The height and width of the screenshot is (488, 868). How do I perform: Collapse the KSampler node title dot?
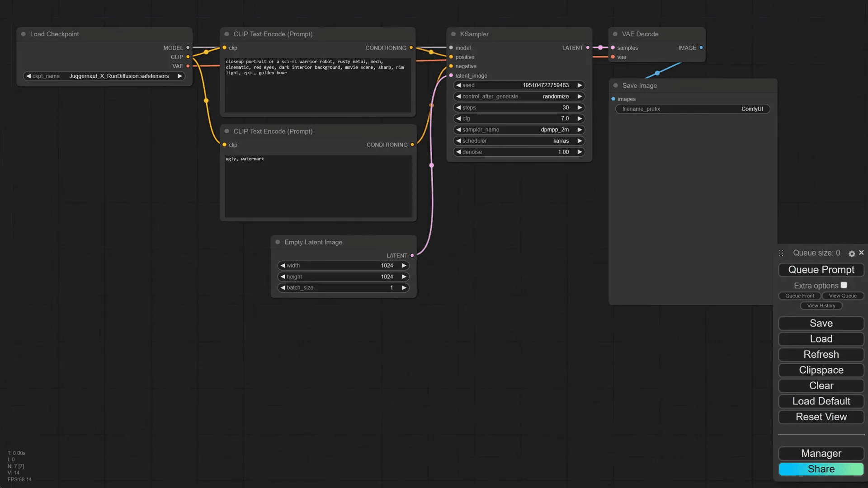pos(453,34)
